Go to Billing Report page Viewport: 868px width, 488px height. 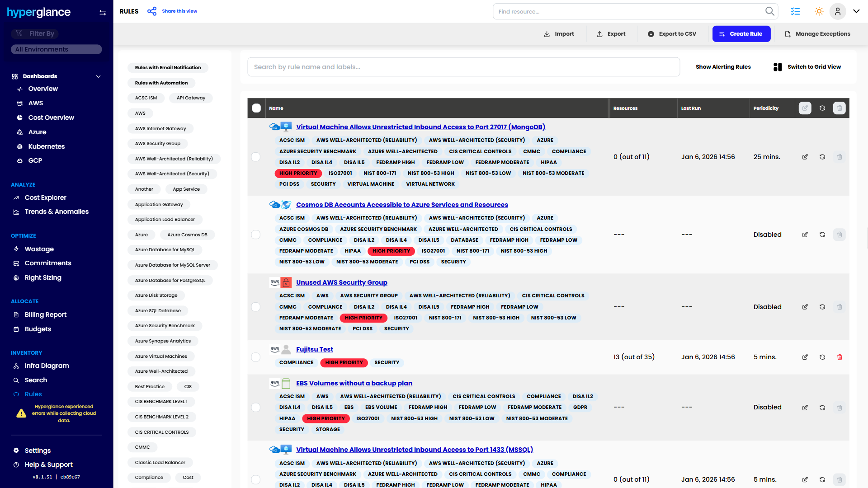click(x=45, y=314)
